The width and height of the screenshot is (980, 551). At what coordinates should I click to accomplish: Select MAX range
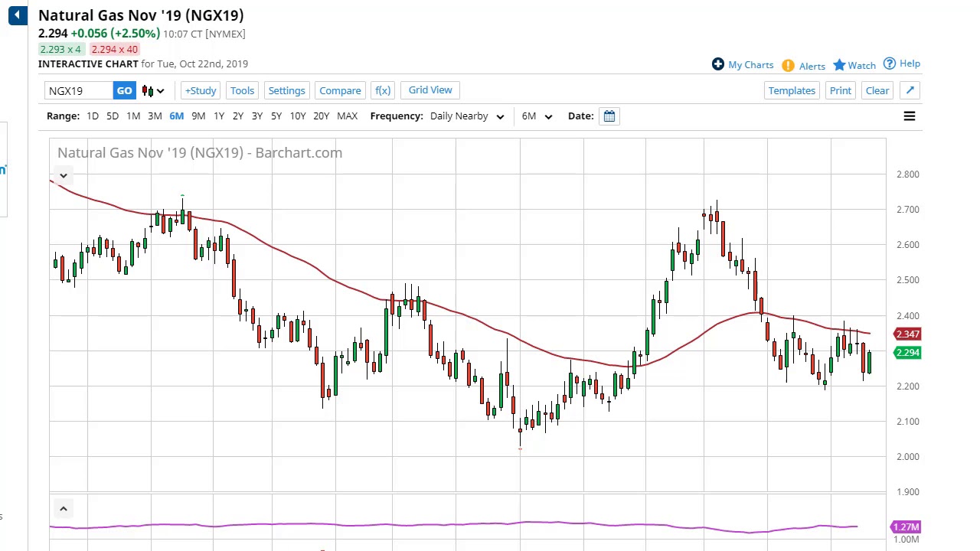[347, 116]
